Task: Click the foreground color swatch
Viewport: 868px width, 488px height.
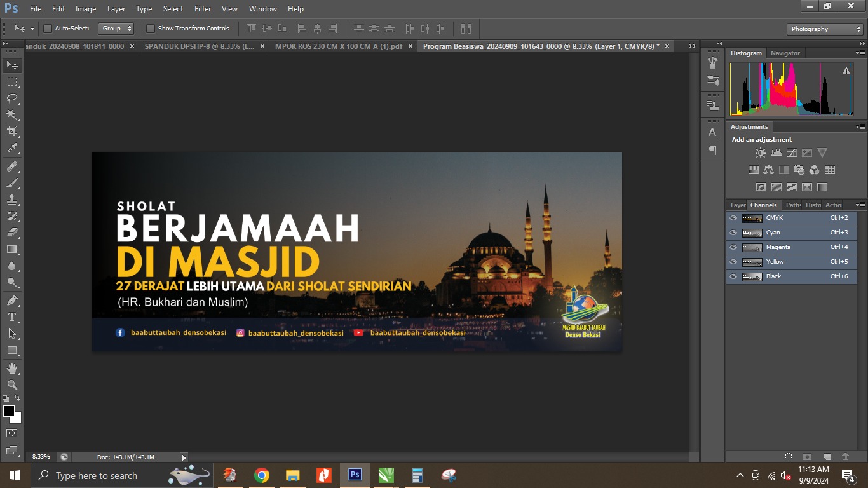Action: [x=9, y=411]
